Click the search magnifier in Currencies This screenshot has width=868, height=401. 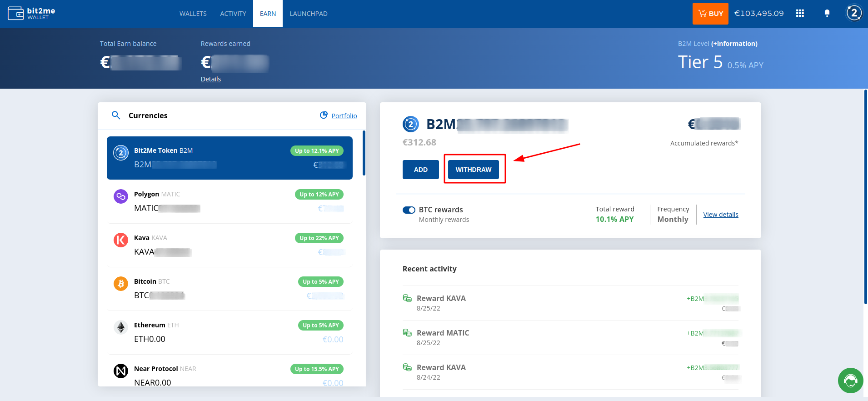[116, 115]
